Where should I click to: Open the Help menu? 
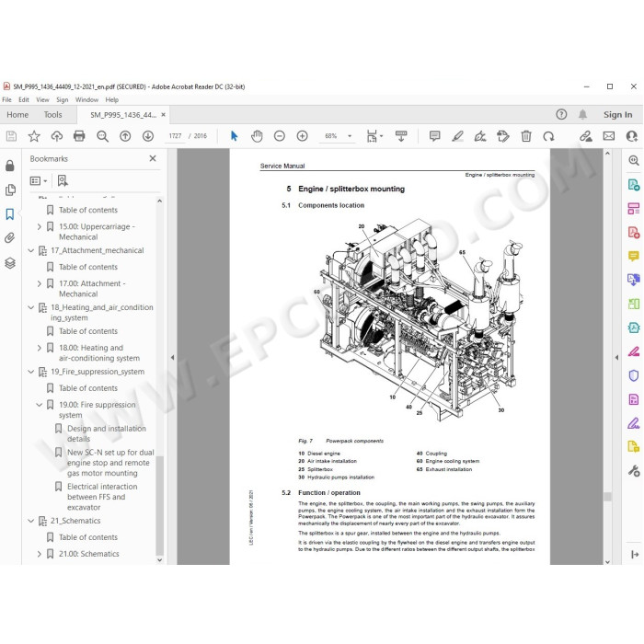pos(111,99)
